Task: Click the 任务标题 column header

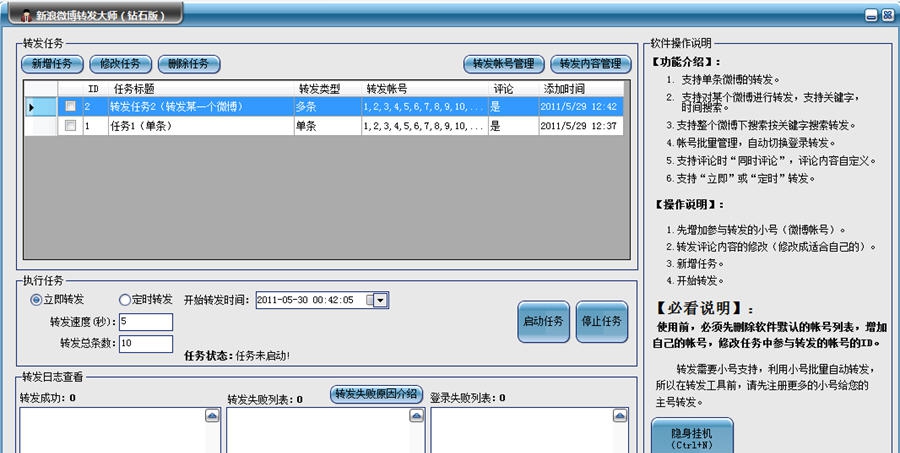Action: pos(201,89)
